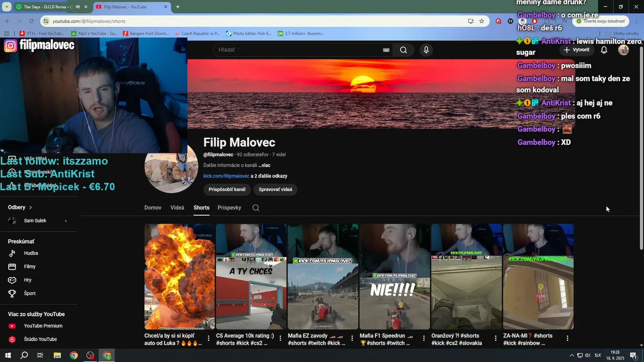Viewport: 644px width, 362px height.
Task: Mute the The Days D.O.D Remix tab audio
Action: (x=78, y=7)
